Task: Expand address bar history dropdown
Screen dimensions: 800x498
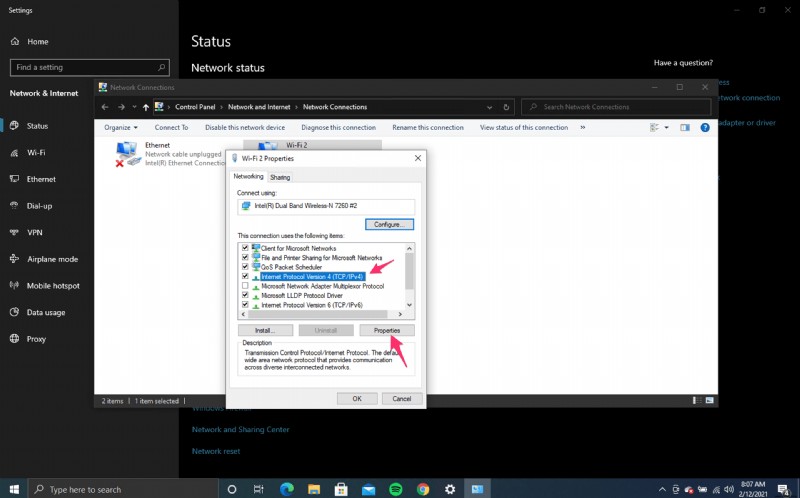Action: tap(489, 107)
